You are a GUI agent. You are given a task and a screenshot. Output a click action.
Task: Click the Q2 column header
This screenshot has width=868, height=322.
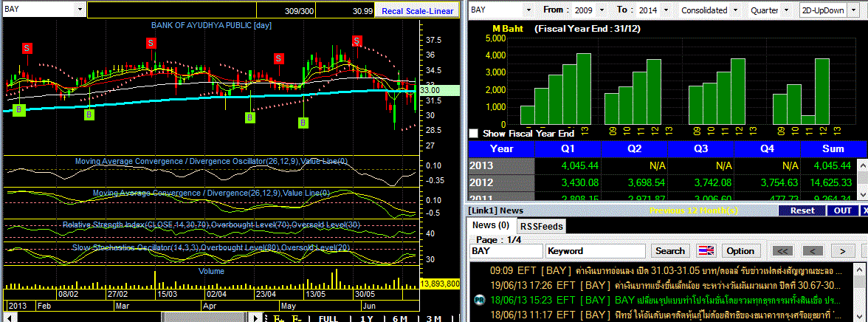click(x=635, y=148)
